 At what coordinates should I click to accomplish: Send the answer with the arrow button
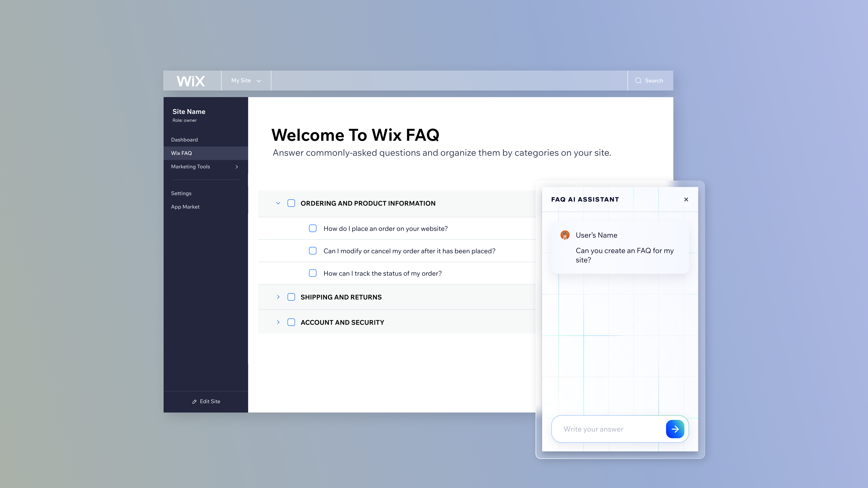pos(675,429)
